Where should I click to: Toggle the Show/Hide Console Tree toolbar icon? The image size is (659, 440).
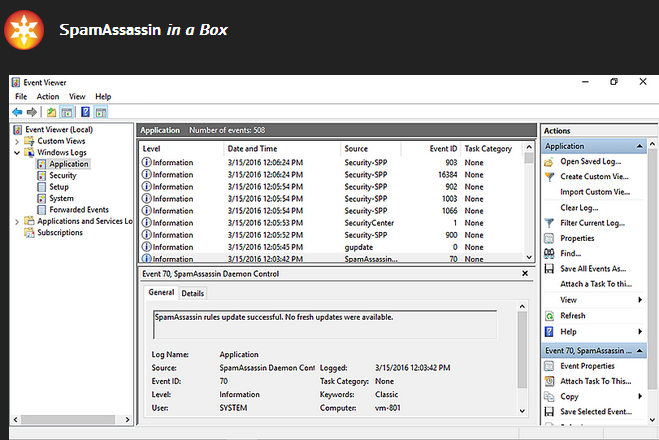pyautogui.click(x=67, y=112)
